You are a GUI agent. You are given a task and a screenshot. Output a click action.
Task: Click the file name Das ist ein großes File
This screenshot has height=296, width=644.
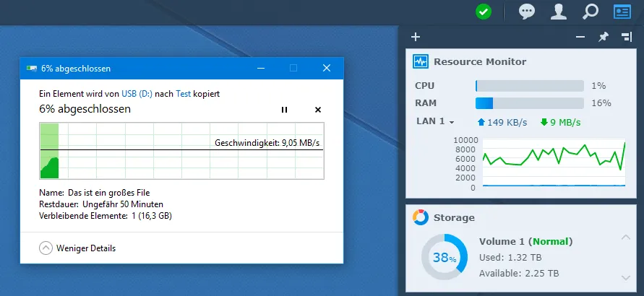(109, 192)
